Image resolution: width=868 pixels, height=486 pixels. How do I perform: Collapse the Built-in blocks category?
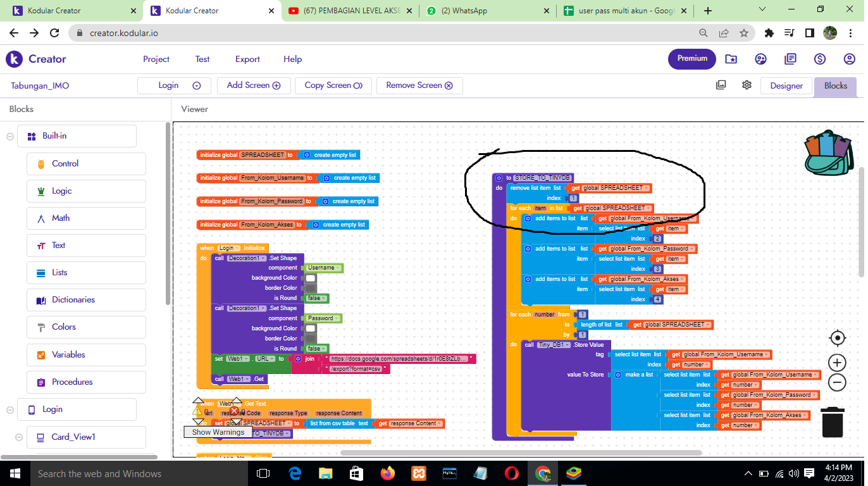[10, 136]
